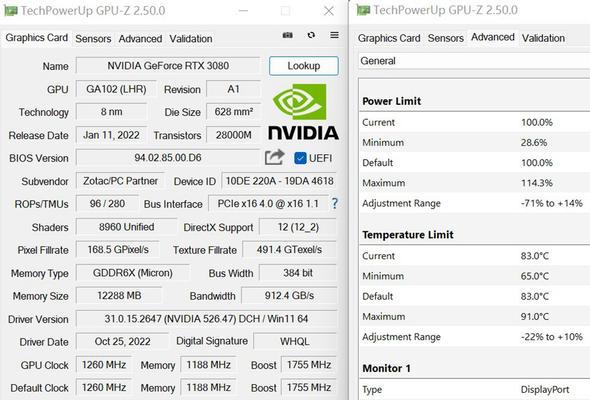Click the Texture Fillrate field 491.4 GTexel/s
This screenshot has width=590, height=400.
(x=289, y=250)
